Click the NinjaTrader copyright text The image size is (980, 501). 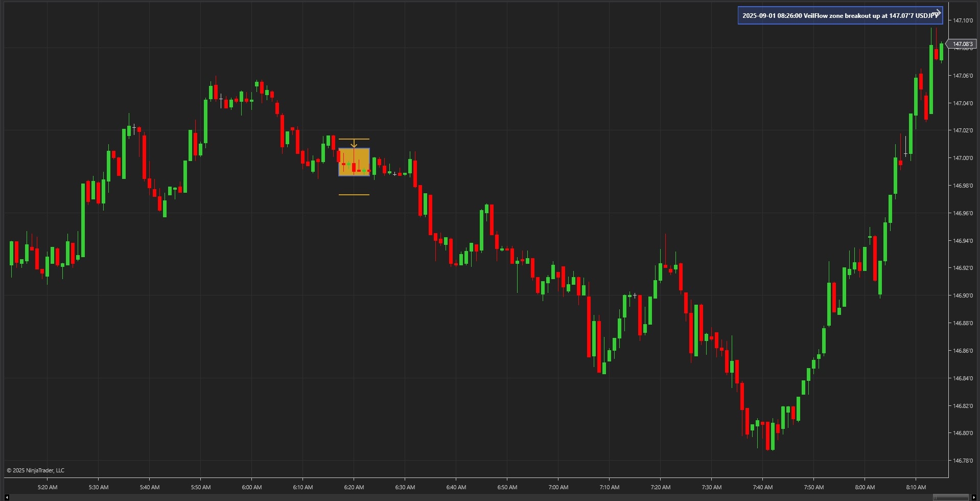tap(36, 470)
